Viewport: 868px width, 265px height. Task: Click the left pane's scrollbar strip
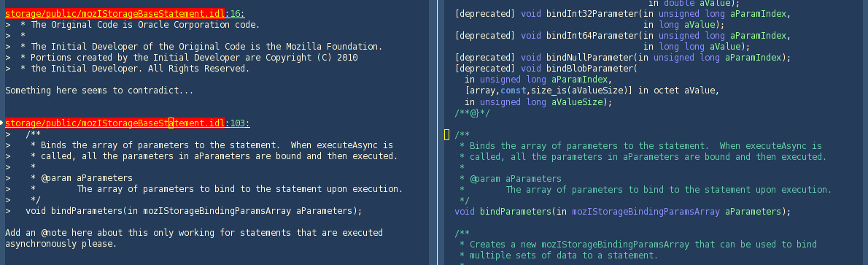(433, 133)
